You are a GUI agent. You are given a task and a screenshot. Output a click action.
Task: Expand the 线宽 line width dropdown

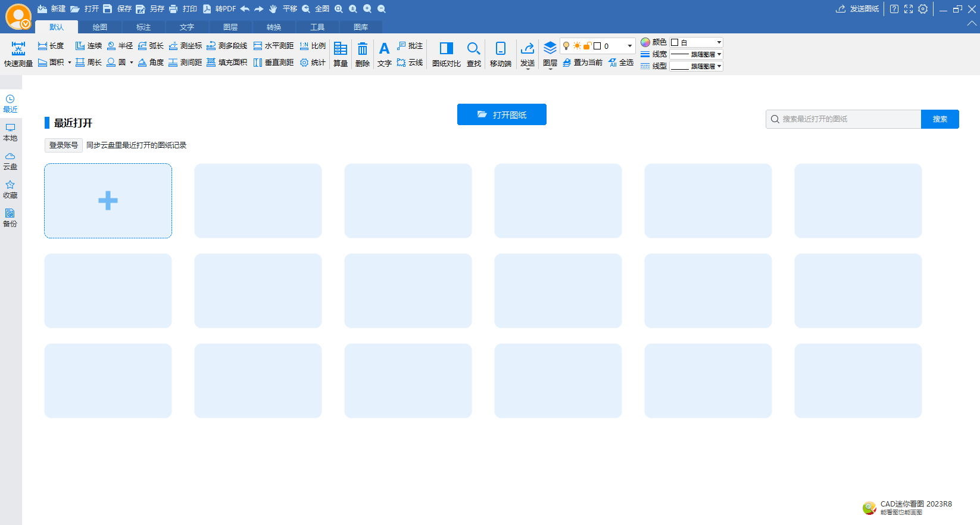(696, 54)
